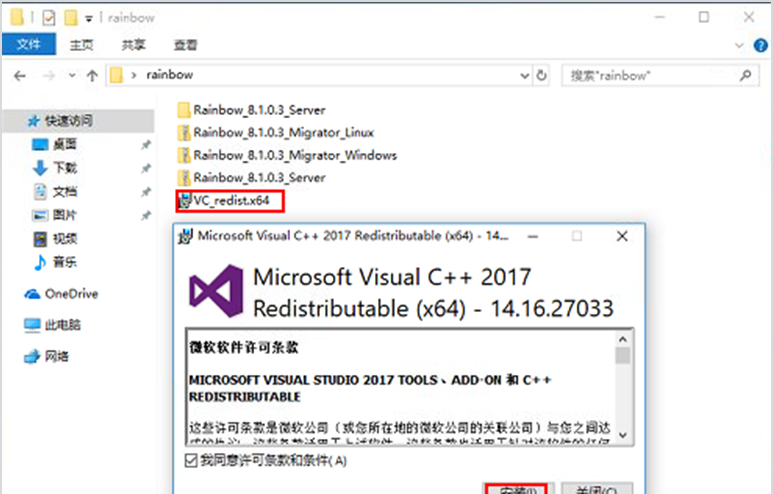The height and width of the screenshot is (494, 773).
Task: Click the Back navigation arrow
Action: (19, 75)
